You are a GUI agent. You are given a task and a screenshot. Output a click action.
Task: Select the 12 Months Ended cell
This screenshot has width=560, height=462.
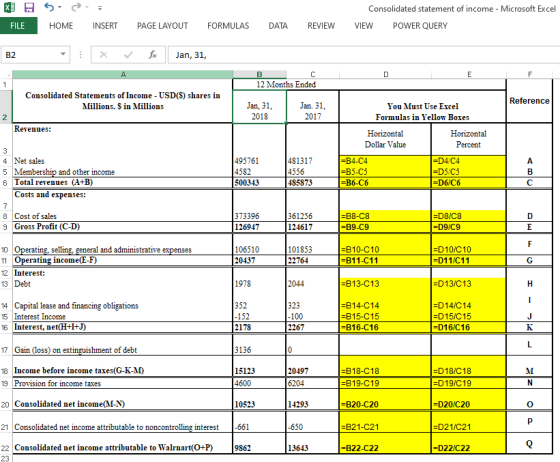tap(369, 85)
